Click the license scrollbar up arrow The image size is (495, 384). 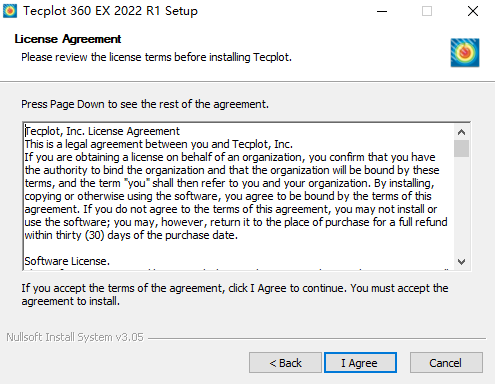tap(461, 132)
